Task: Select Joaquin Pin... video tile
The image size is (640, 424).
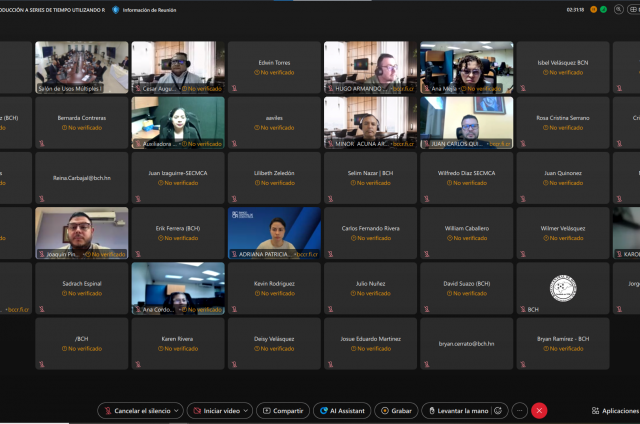Action: [x=82, y=233]
